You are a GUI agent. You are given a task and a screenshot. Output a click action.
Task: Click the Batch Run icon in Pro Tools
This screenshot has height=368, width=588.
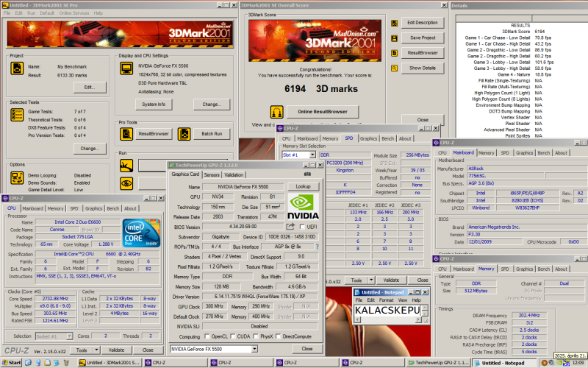(184, 134)
